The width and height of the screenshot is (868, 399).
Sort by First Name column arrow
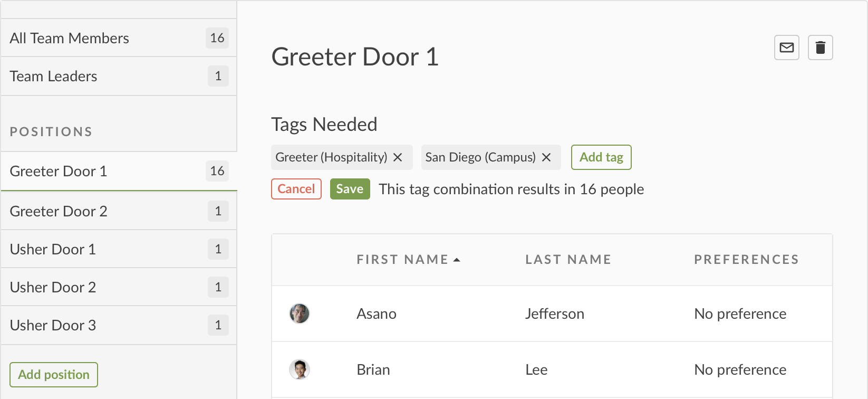(x=457, y=260)
